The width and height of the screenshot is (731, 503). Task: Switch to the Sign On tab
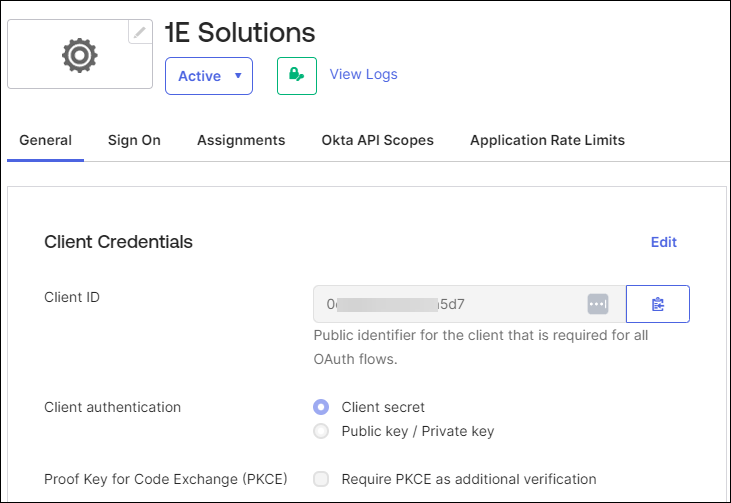pos(134,140)
